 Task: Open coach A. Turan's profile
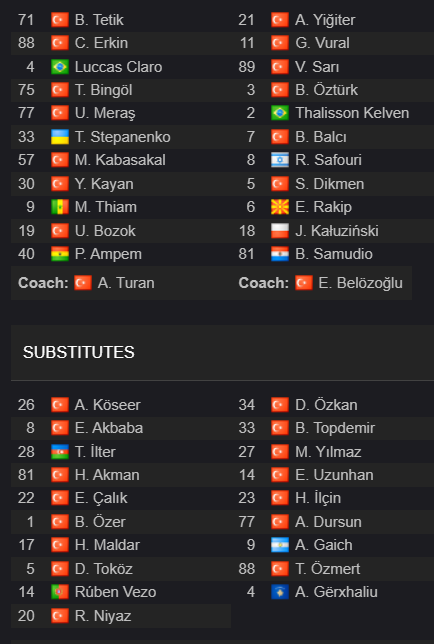pyautogui.click(x=126, y=283)
